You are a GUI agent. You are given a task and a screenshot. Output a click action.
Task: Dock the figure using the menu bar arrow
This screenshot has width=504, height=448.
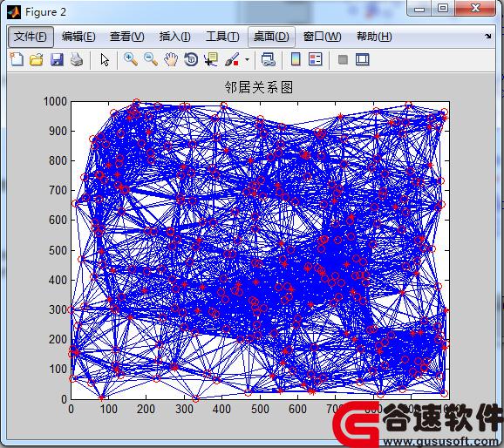(x=488, y=37)
